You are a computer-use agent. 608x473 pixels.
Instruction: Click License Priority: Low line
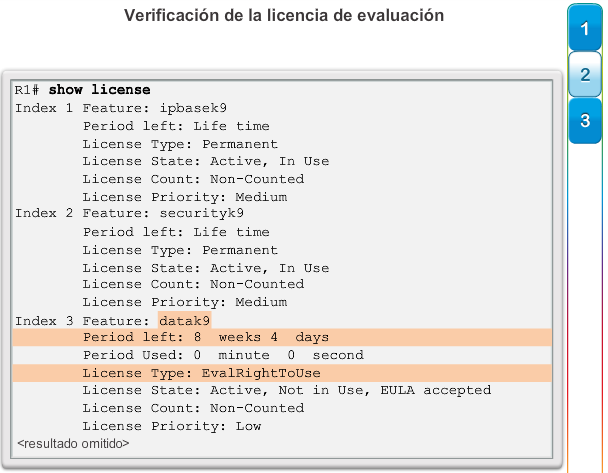point(171,426)
